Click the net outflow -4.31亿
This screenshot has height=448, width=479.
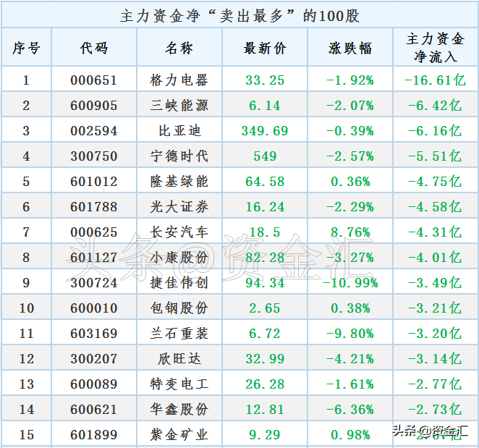click(x=435, y=232)
